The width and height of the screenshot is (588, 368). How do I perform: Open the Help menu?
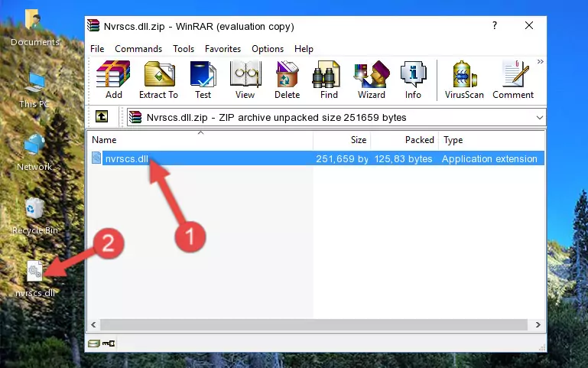pos(304,49)
